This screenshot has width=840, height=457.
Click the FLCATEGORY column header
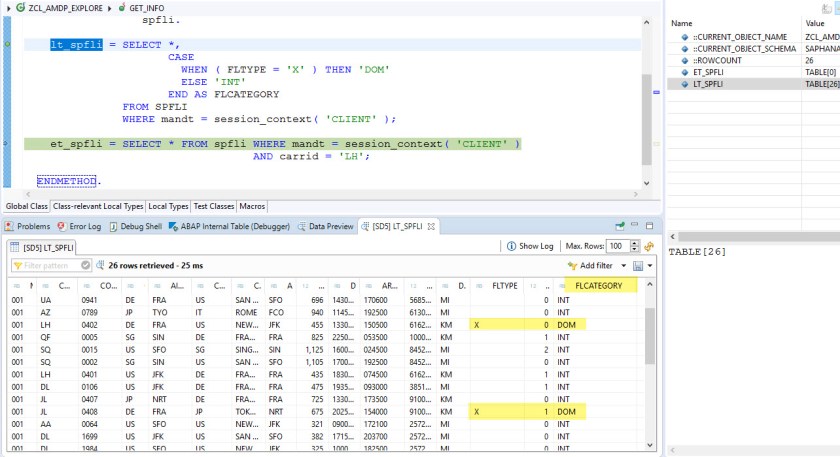click(599, 286)
